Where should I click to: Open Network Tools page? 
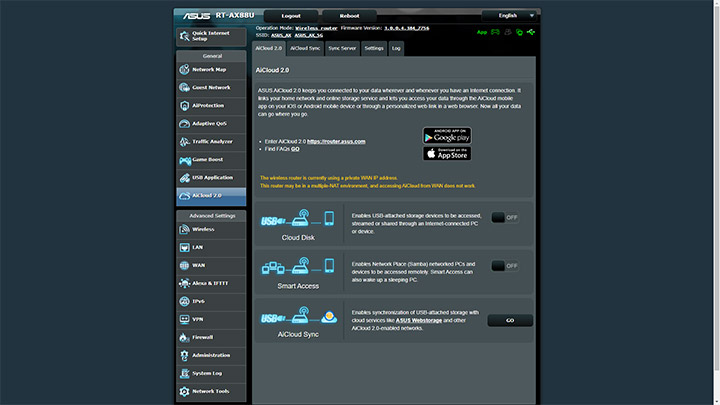211,392
